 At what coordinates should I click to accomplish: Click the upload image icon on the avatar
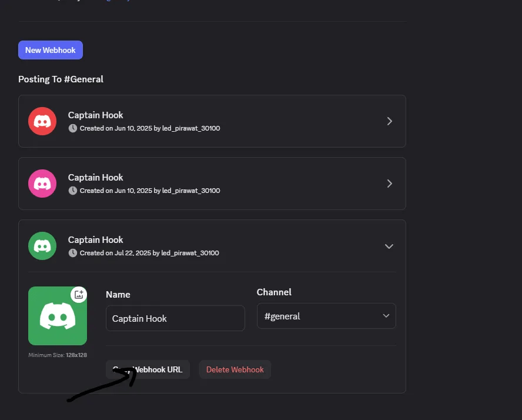[79, 295]
